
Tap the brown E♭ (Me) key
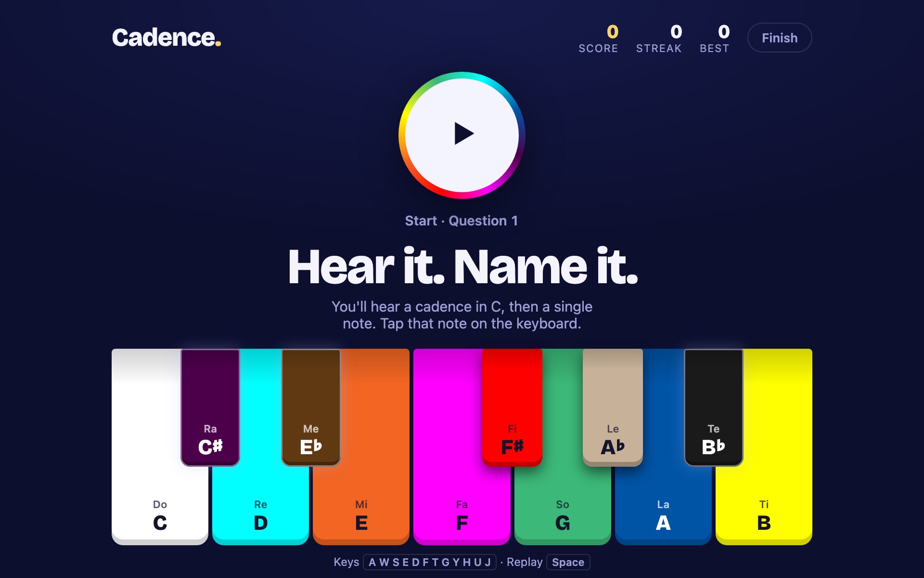click(311, 407)
